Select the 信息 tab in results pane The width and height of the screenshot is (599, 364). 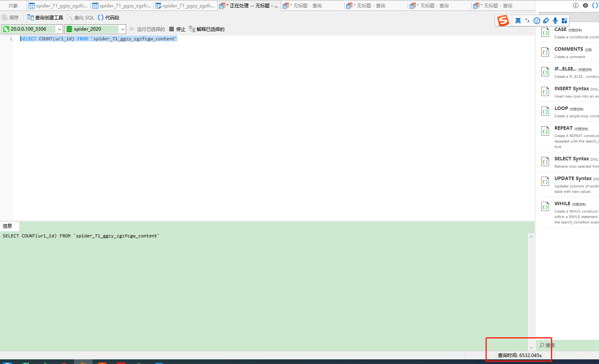pos(8,226)
